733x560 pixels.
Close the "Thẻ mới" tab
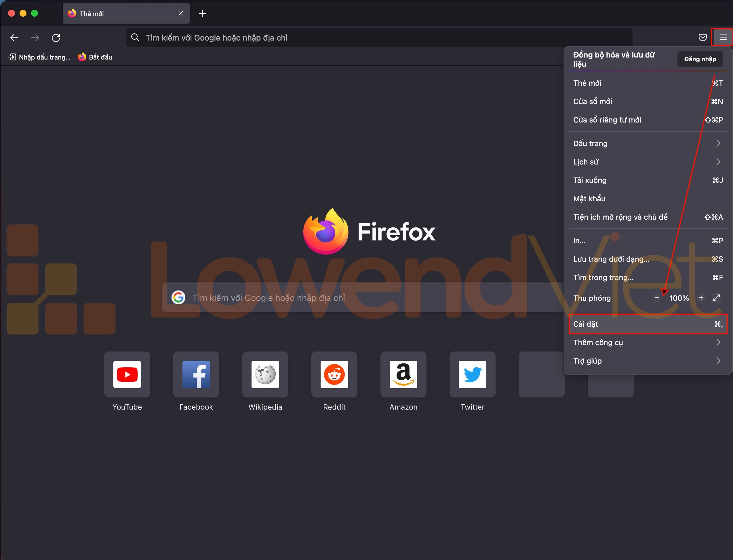click(181, 13)
